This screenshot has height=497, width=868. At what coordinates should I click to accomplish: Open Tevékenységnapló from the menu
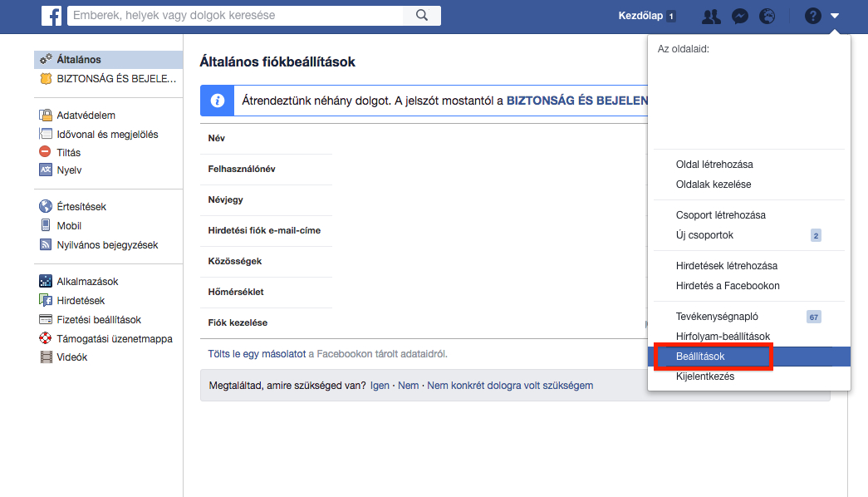click(717, 317)
